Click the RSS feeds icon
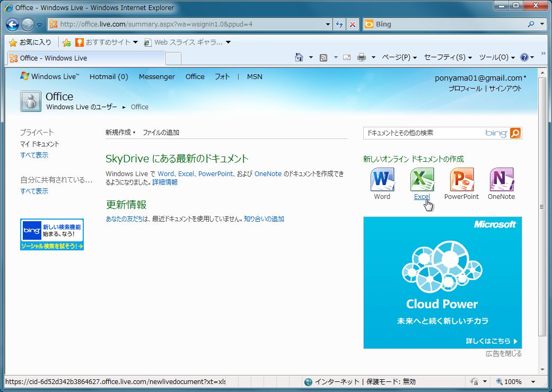The image size is (552, 392). click(x=323, y=57)
